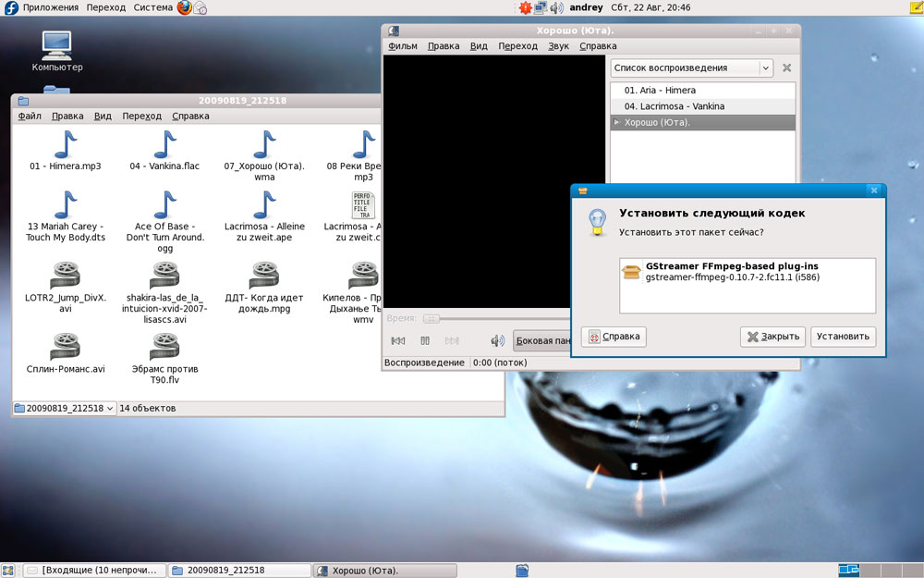The height and width of the screenshot is (578, 924).
Task: Open the Компьютер desktop icon
Action: pyautogui.click(x=57, y=44)
